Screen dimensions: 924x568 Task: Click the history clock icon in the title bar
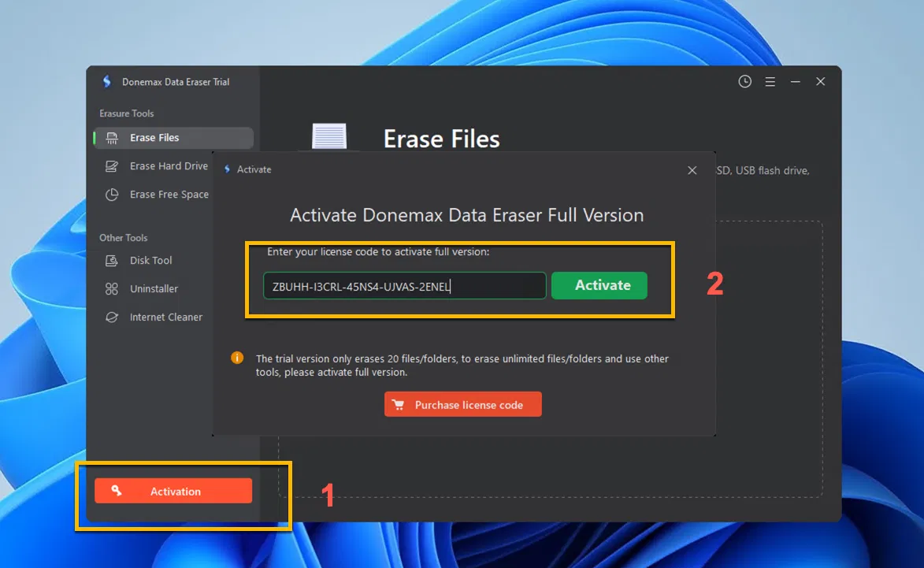pyautogui.click(x=744, y=81)
